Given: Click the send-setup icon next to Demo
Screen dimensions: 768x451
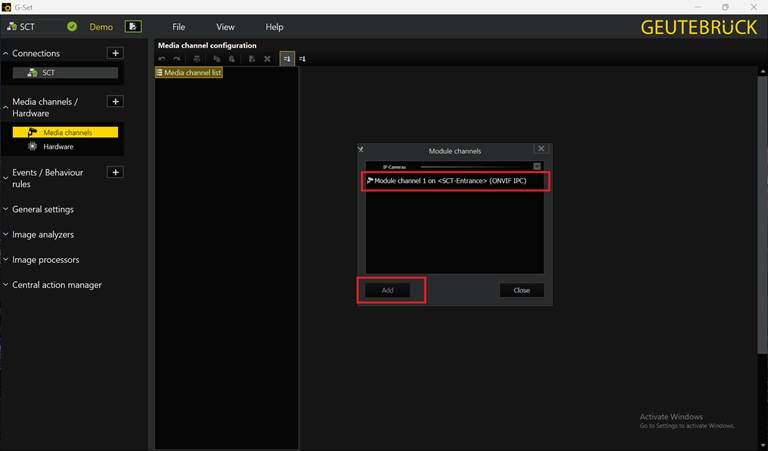Looking at the screenshot, I should [133, 26].
